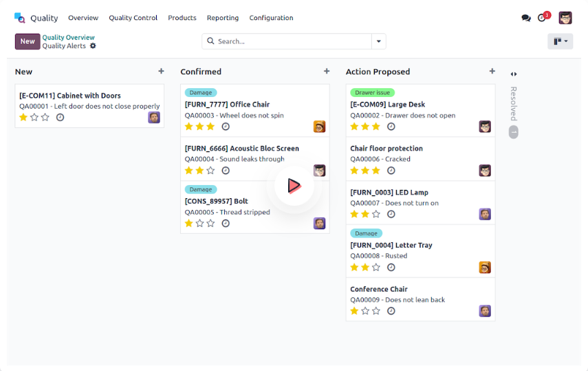Add a card in the New column
Screen dimensions: 588x371
click(x=161, y=71)
